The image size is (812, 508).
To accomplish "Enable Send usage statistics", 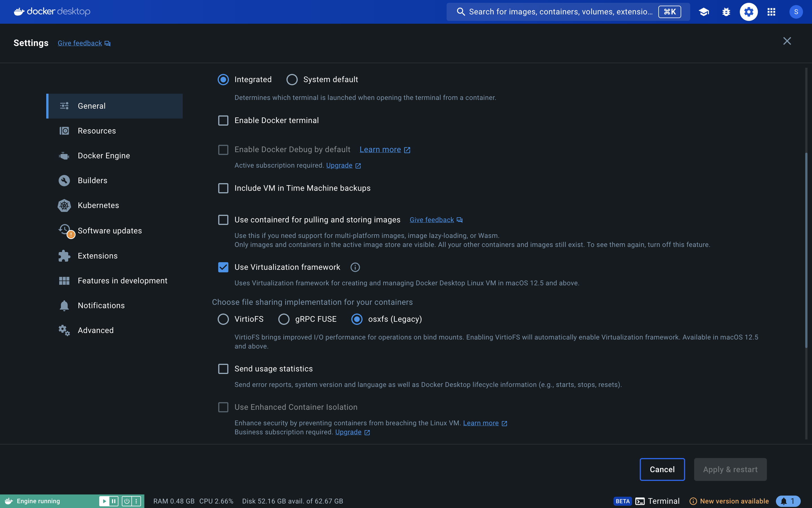I will pos(223,369).
